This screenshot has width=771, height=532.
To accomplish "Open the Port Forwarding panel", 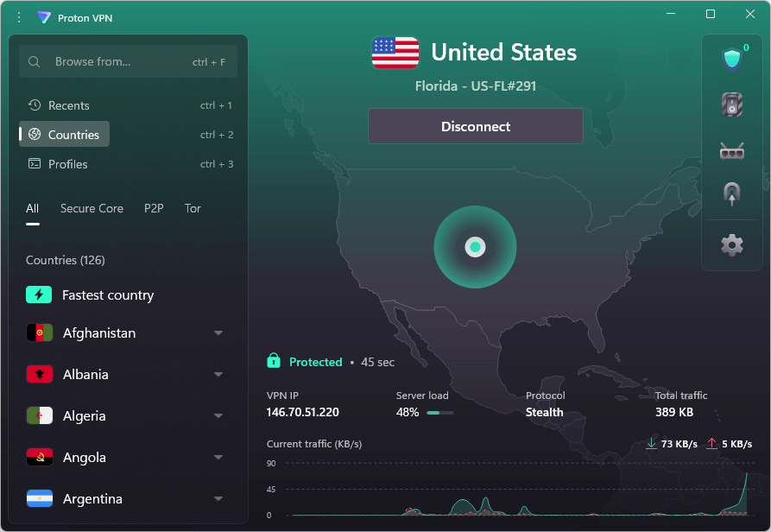I will tap(731, 150).
